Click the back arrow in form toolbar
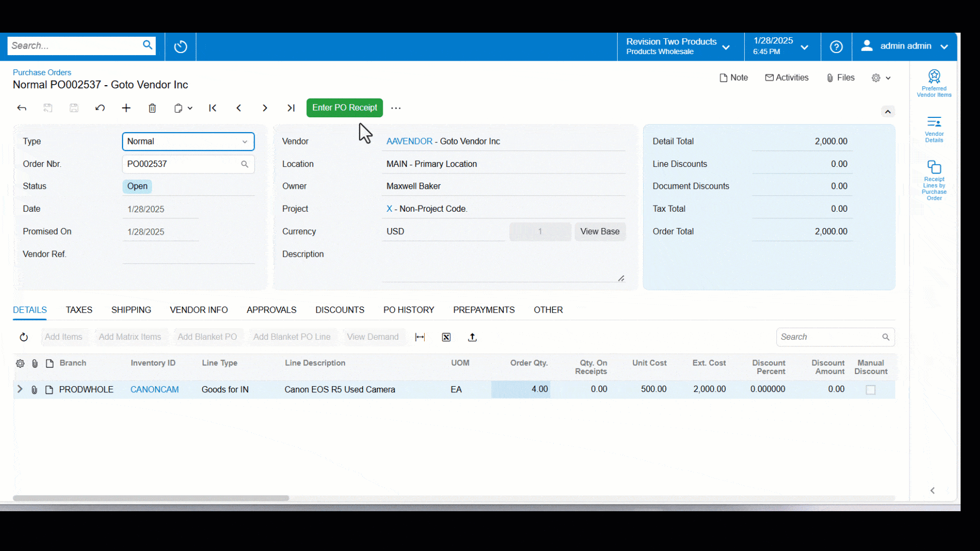980x551 pixels. point(22,108)
